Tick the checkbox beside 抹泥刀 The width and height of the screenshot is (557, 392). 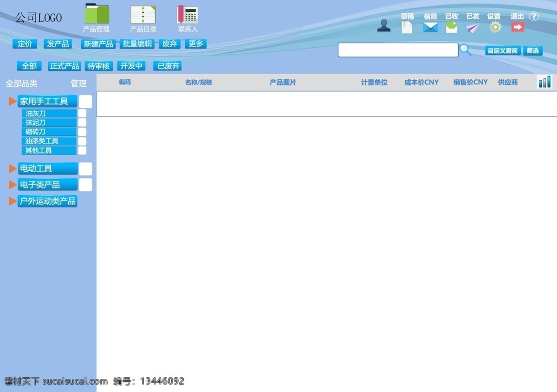82,122
